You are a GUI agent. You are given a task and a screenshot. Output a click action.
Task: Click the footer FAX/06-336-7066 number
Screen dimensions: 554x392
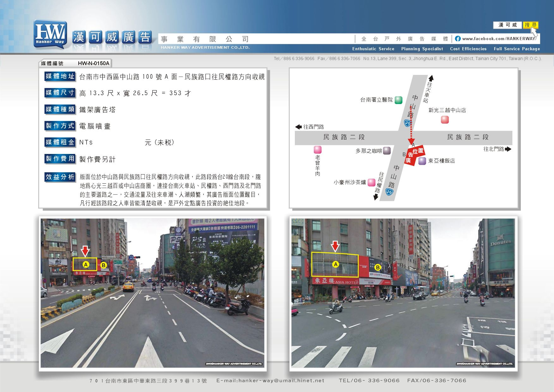[437, 381]
